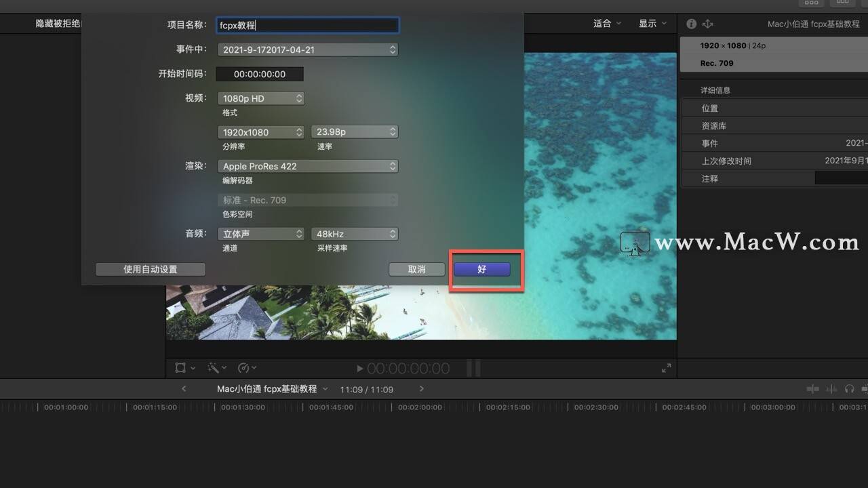Open the 显示 view menu
The height and width of the screenshot is (488, 868).
pos(653,24)
